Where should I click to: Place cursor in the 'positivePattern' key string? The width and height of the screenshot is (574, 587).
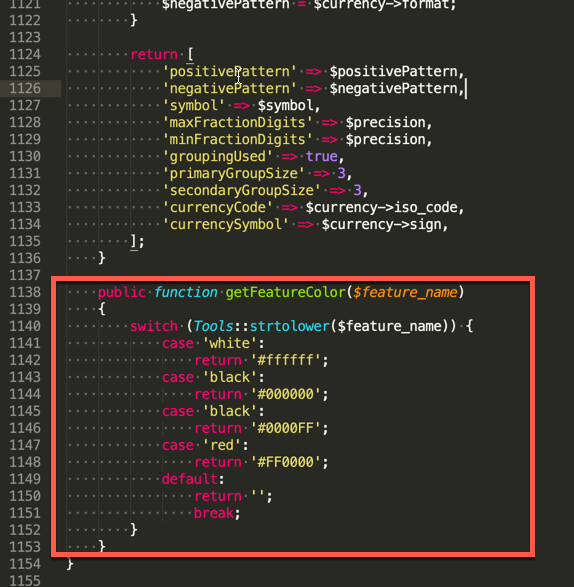click(x=230, y=72)
